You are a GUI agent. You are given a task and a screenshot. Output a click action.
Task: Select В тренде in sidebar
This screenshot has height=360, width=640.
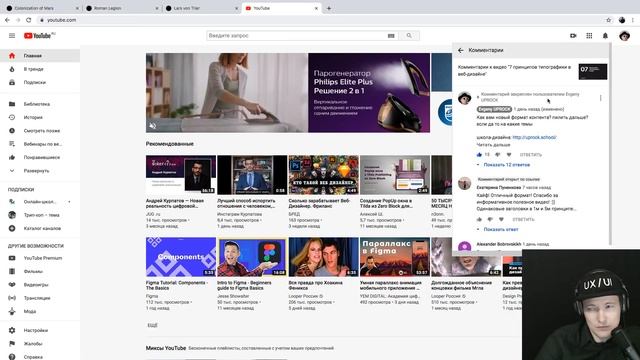click(x=40, y=69)
